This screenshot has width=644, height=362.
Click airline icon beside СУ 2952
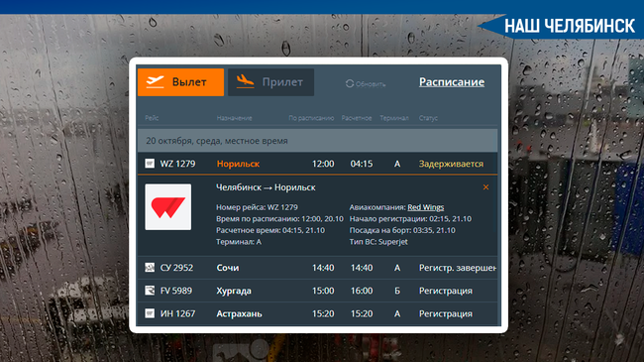tap(150, 268)
